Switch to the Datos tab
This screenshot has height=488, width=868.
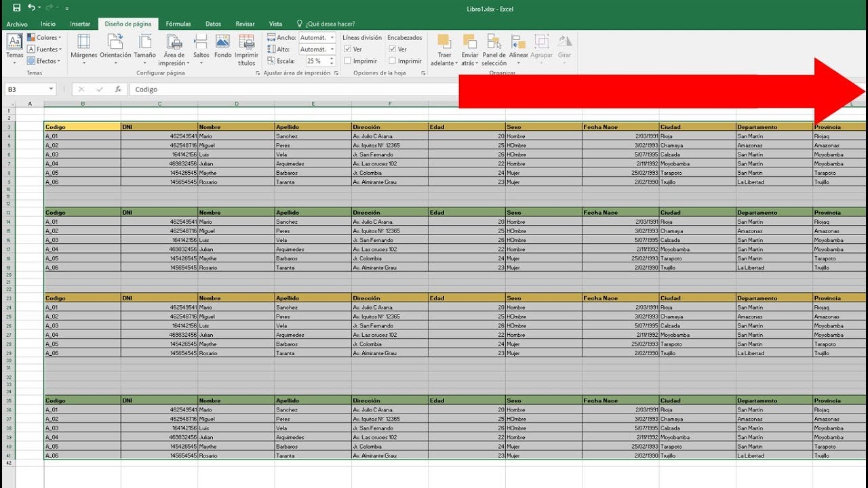tap(213, 24)
